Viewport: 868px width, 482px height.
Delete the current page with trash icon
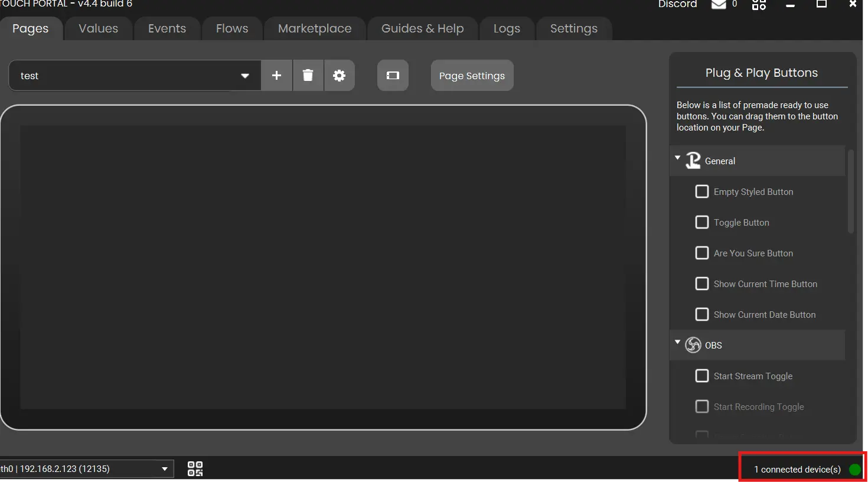308,76
